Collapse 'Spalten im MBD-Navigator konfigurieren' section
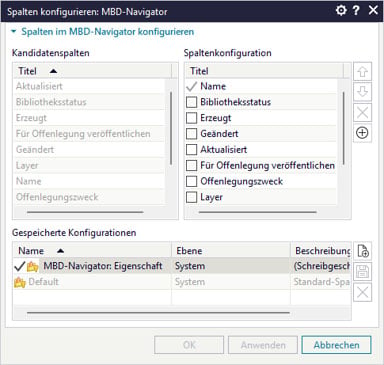This screenshot has width=384, height=365. point(14,32)
